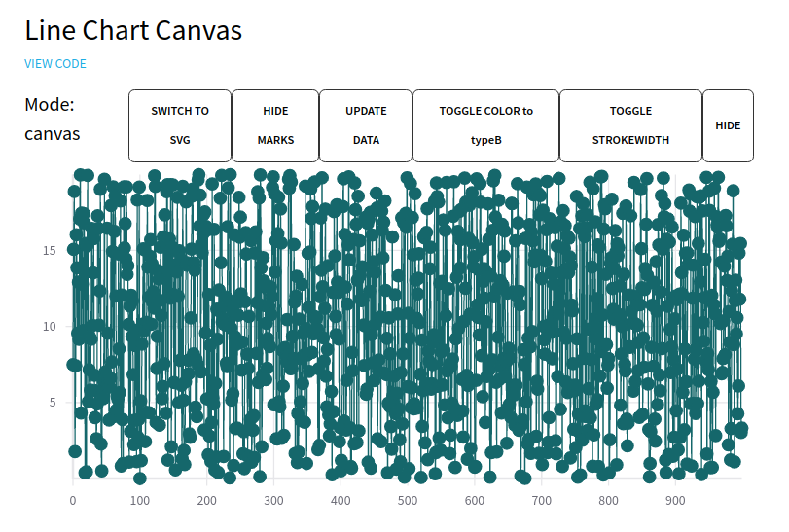The height and width of the screenshot is (532, 789).
Task: Select TOGGLE COLOR to typeB
Action: tap(485, 125)
